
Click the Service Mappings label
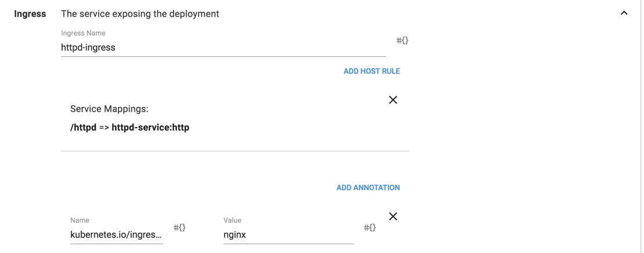(x=109, y=109)
